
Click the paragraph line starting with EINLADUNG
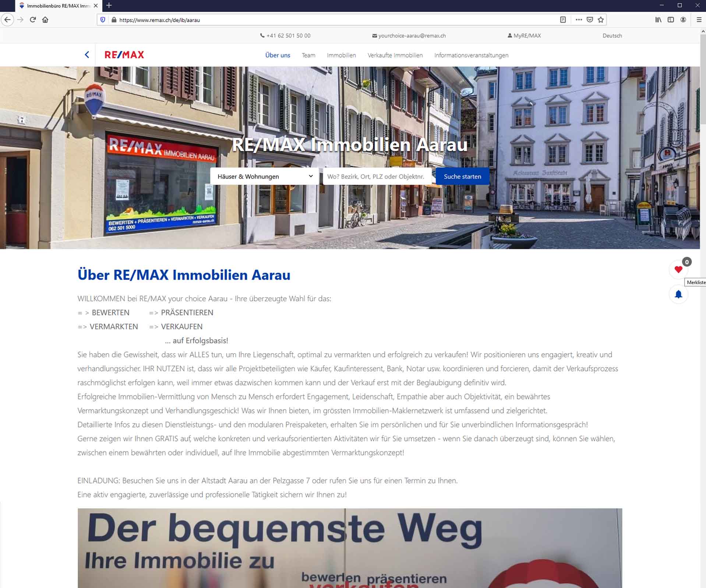pyautogui.click(x=267, y=481)
